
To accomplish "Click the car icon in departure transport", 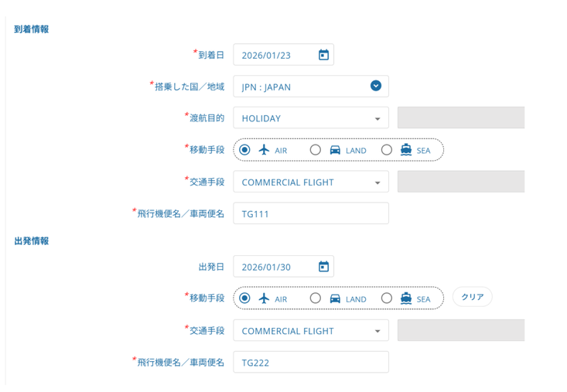I will (335, 298).
